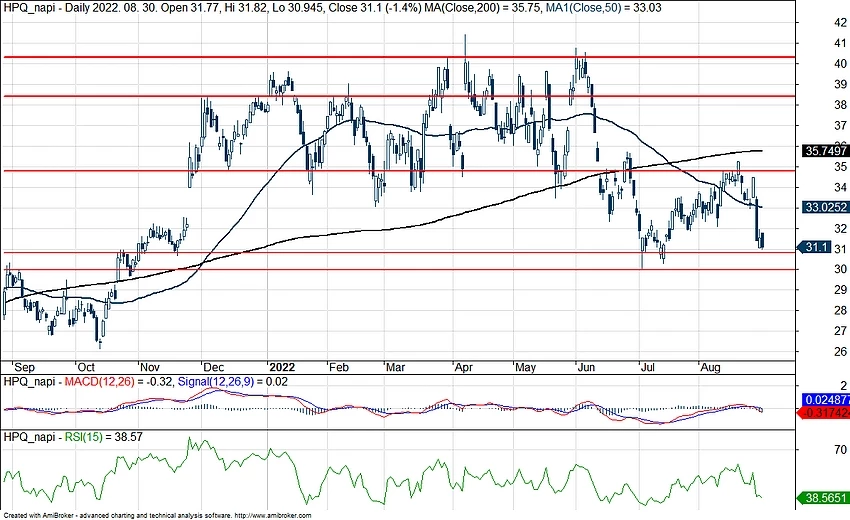Click the 70 level on the RSI axis
This screenshot has height=520, width=850.
tap(840, 450)
